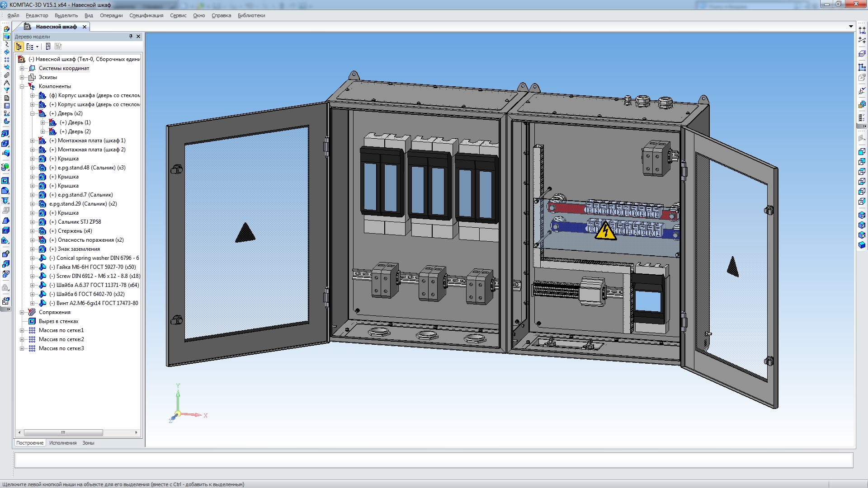The image size is (868, 488).
Task: Click the connected points icon in right toolbar
Action: click(x=862, y=41)
